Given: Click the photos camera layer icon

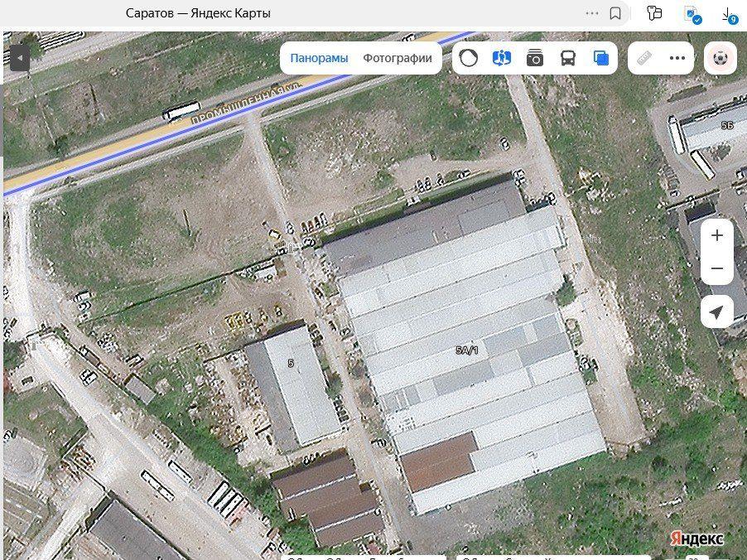Looking at the screenshot, I should click(x=535, y=58).
